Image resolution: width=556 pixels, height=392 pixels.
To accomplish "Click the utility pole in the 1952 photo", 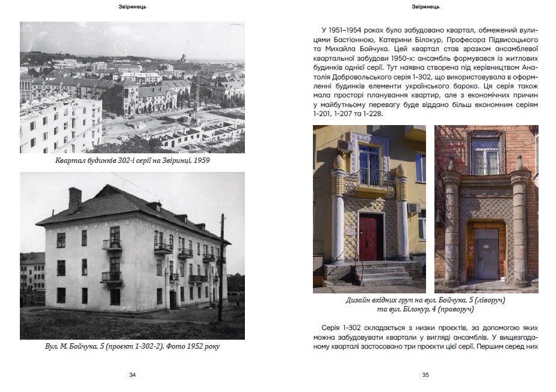I will [x=221, y=265].
